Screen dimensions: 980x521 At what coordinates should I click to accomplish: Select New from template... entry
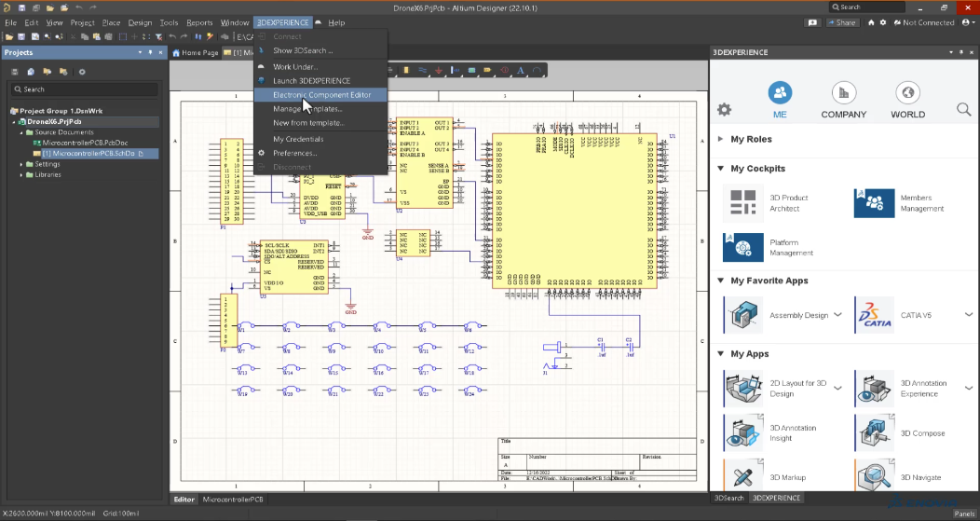coord(308,123)
